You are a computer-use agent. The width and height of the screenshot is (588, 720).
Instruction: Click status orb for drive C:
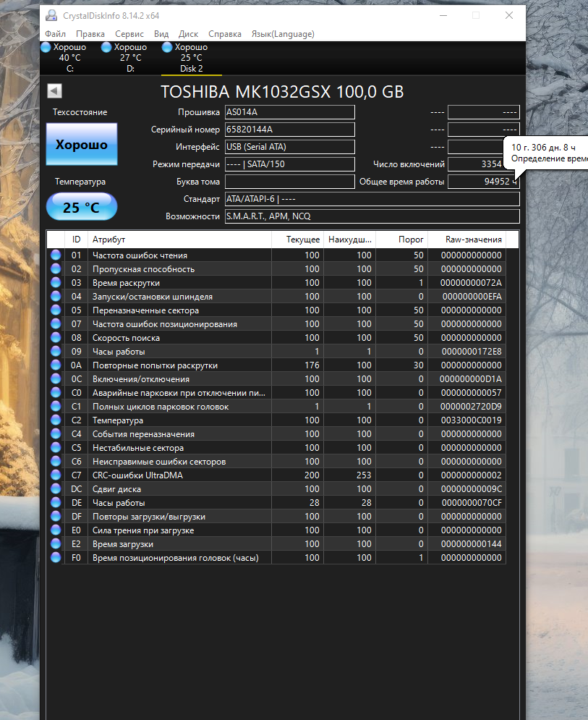[x=46, y=47]
